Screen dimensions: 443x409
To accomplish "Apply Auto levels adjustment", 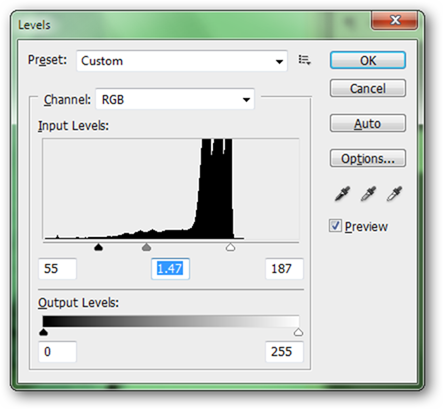I will 368,123.
